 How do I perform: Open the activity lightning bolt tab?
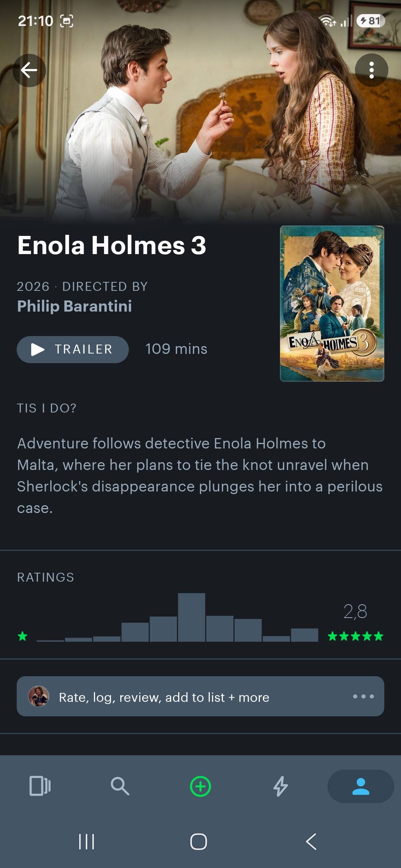(281, 786)
